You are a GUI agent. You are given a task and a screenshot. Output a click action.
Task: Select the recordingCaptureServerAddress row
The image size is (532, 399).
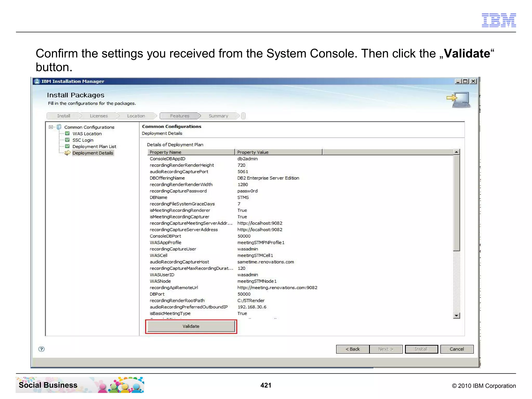point(300,230)
